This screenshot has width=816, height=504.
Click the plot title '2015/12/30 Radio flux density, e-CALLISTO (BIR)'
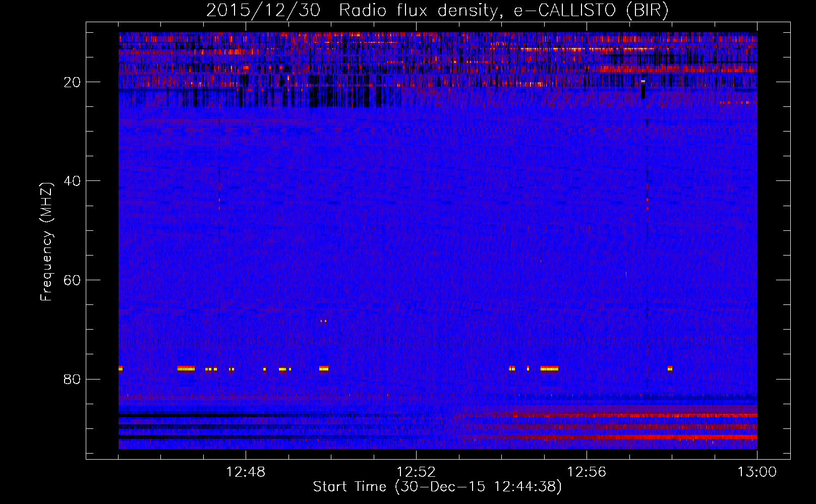click(x=437, y=11)
